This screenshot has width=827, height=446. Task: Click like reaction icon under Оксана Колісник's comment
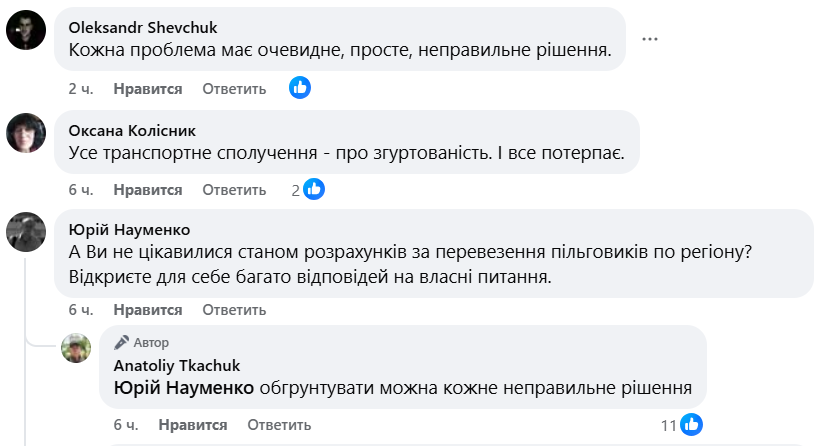(x=314, y=189)
